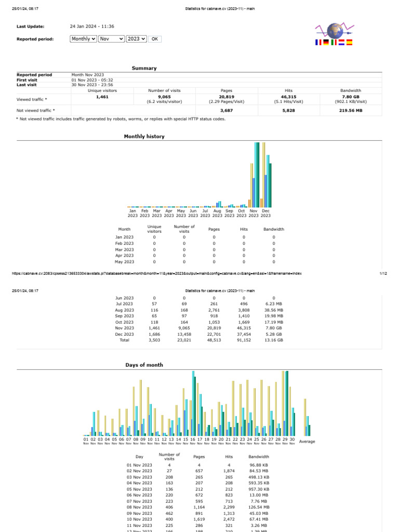Open the Nov month dropdown

coord(111,39)
